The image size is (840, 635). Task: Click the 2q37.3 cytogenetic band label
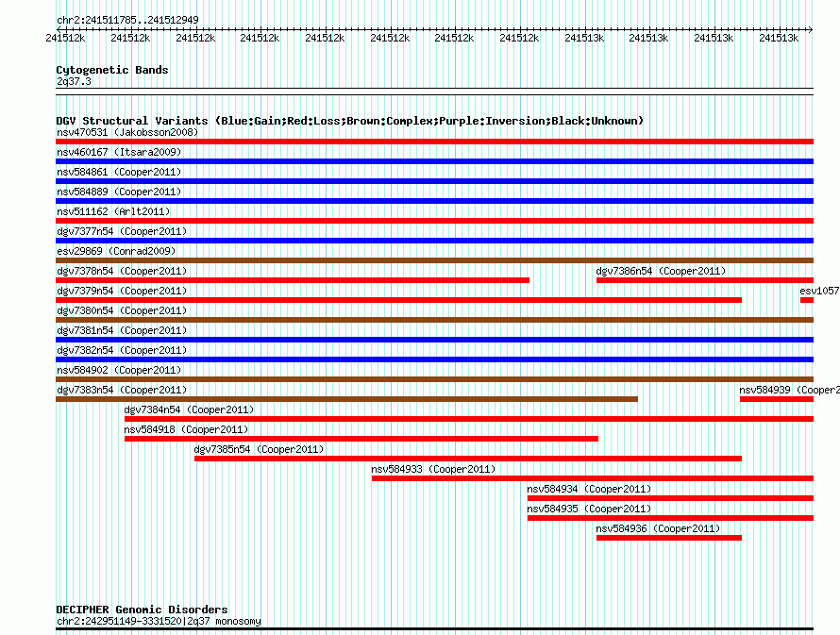[x=74, y=81]
